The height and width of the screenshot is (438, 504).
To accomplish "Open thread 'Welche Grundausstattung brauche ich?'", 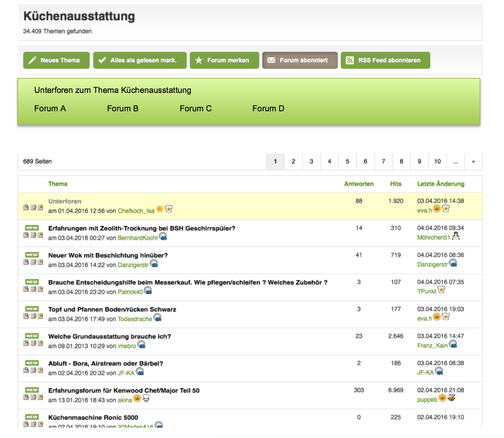I will pos(109,337).
